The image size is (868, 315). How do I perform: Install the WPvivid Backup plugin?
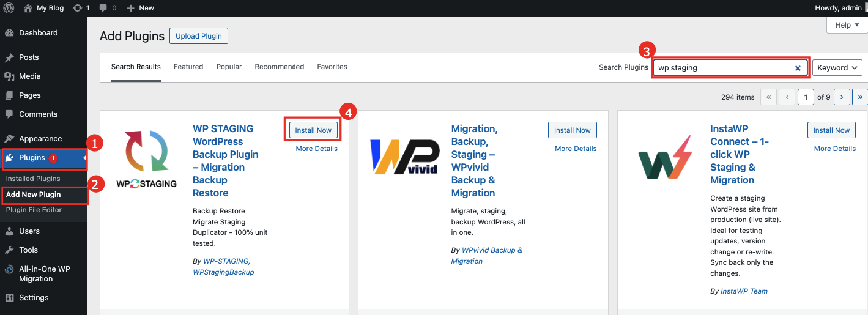573,130
